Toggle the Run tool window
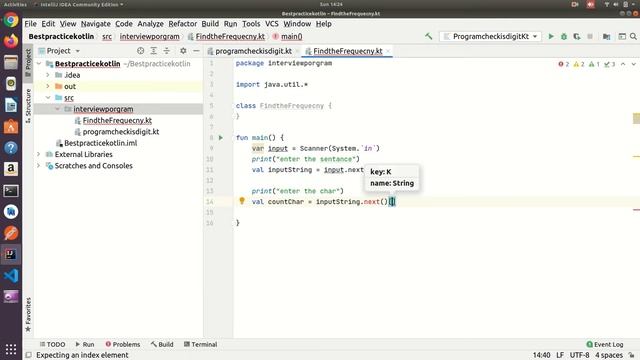The height and width of the screenshot is (360, 640). (85, 344)
